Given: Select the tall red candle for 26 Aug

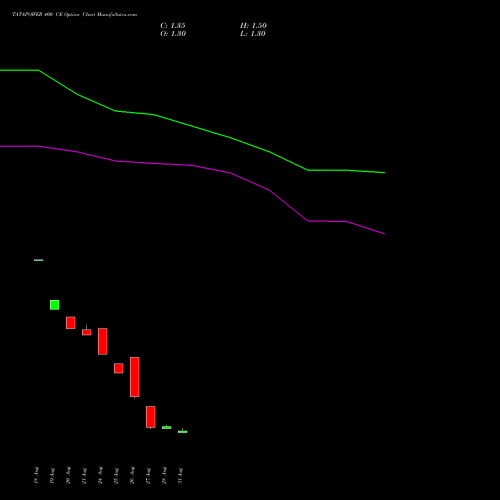Looking at the screenshot, I should (x=135, y=377).
